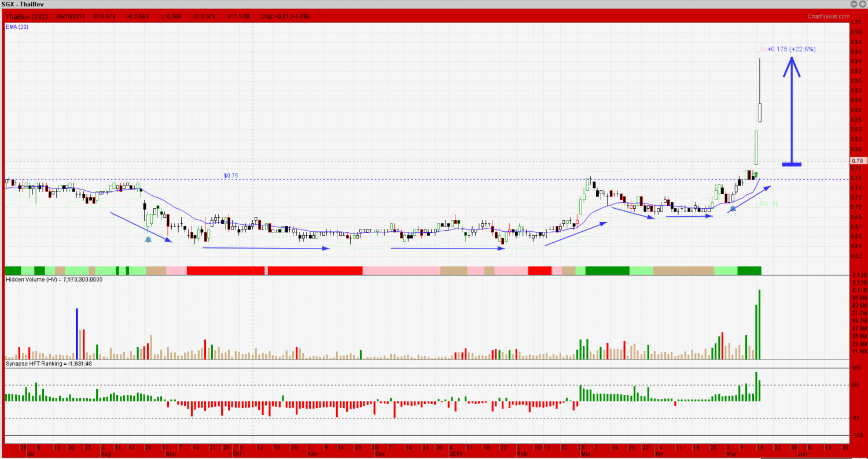The image size is (868, 459).
Task: Click the long red segment of trend color bar
Action: click(x=315, y=271)
